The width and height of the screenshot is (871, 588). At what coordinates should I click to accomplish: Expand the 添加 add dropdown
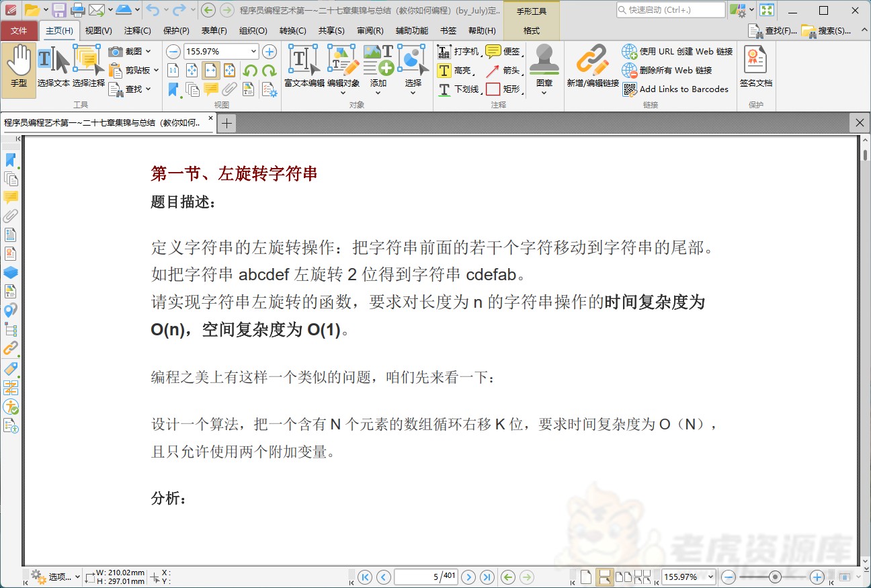[x=378, y=93]
